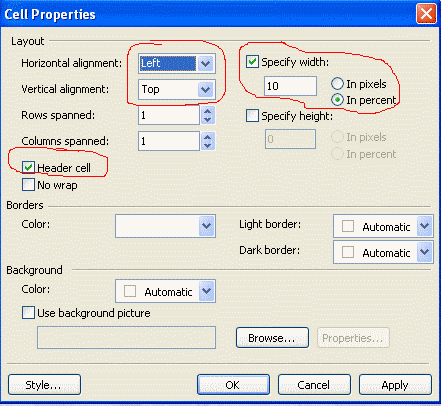Image resolution: width=441 pixels, height=406 pixels.
Task: Enable the Specify height checkbox
Action: click(252, 116)
